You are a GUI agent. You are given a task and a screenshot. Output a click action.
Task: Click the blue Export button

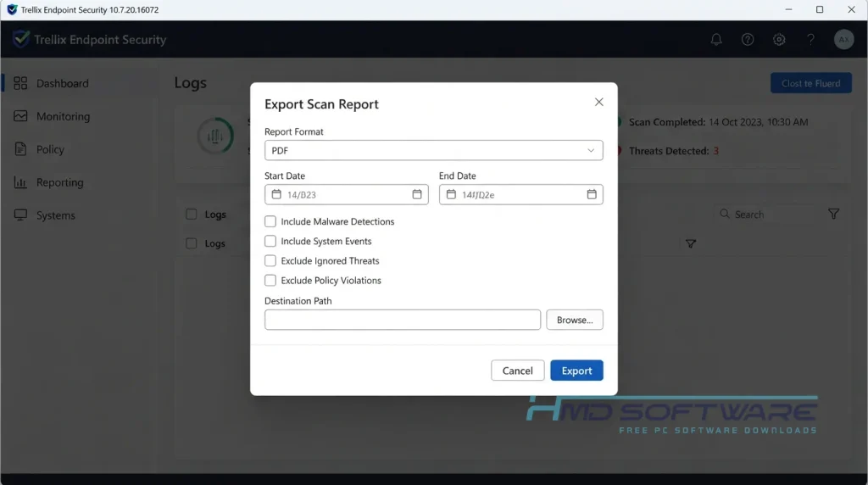[576, 371]
